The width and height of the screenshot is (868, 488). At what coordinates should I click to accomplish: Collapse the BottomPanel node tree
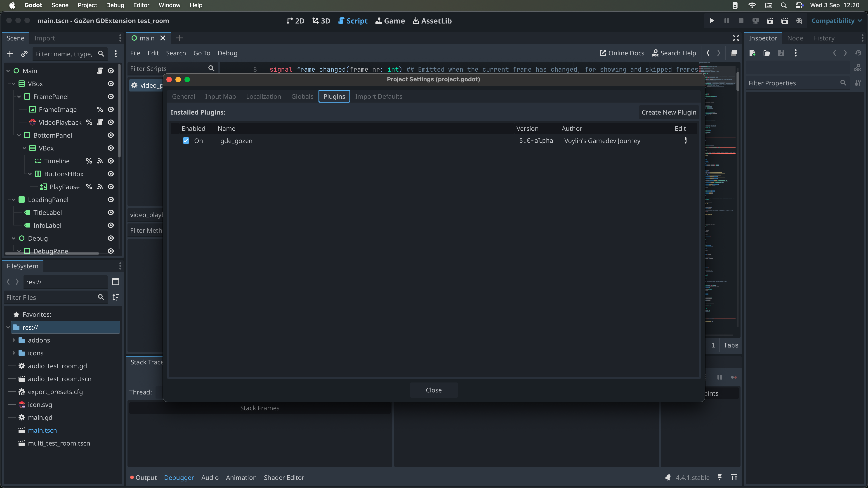tap(19, 135)
